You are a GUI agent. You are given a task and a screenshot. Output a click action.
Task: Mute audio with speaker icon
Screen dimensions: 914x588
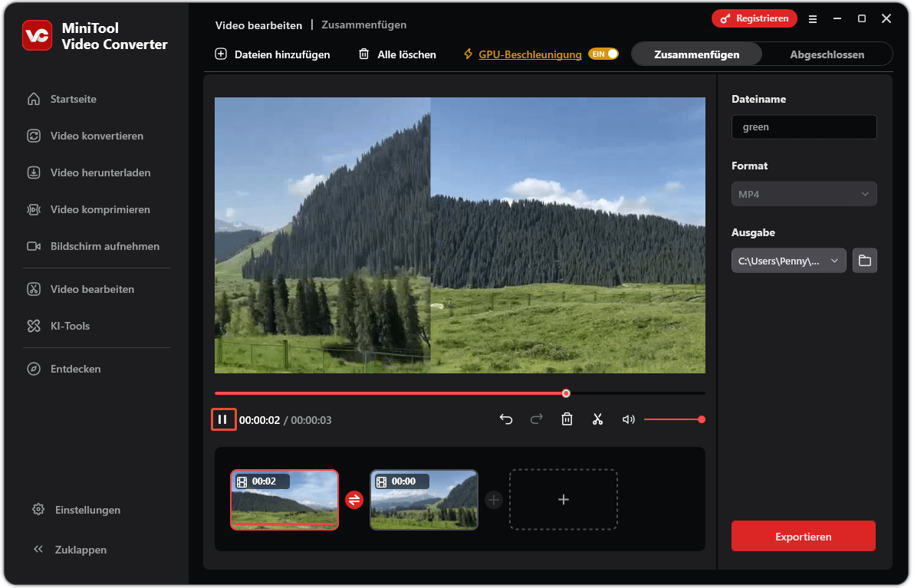point(629,419)
